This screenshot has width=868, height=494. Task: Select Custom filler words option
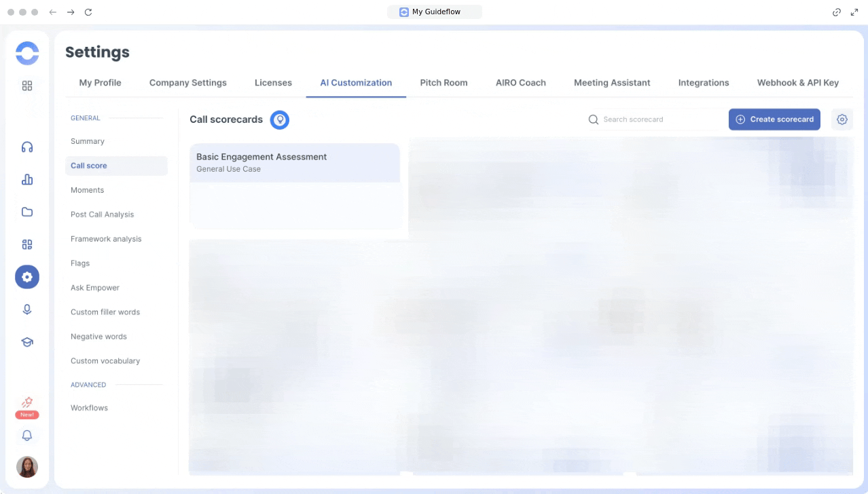pyautogui.click(x=105, y=312)
